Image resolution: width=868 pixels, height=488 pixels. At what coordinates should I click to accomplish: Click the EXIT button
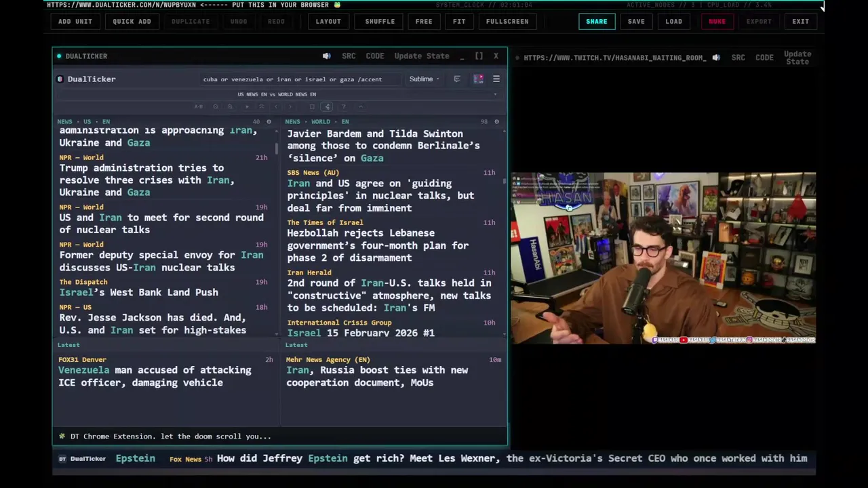coord(801,21)
